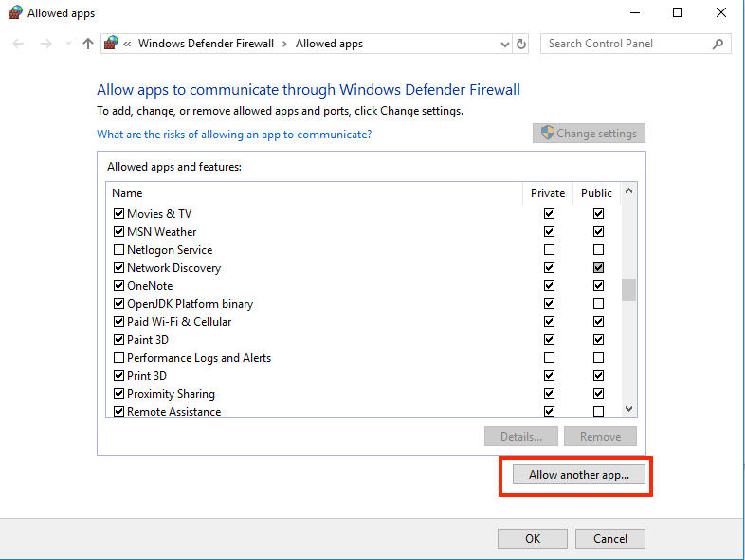Viewport: 745px width, 560px height.
Task: Toggle Print 3D Private checkbox
Action: point(549,376)
